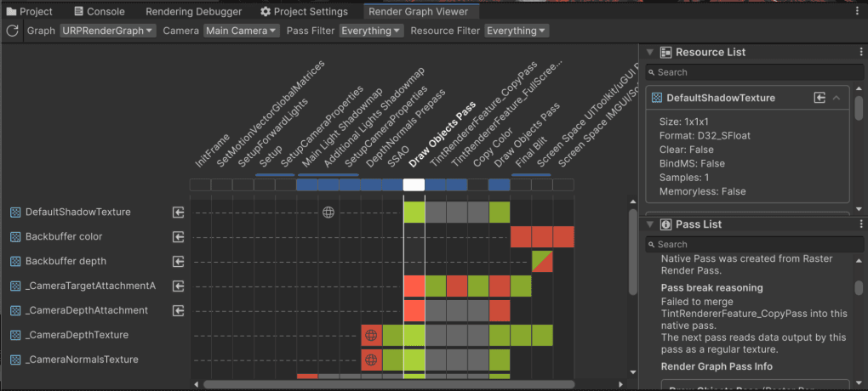Click the split green-red Backbuffer depth cell
Screen dimensions: 868x391
543,261
